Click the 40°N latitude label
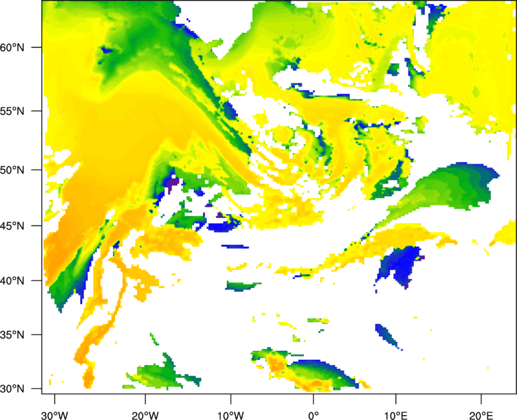The height and width of the screenshot is (420, 517). point(12,281)
